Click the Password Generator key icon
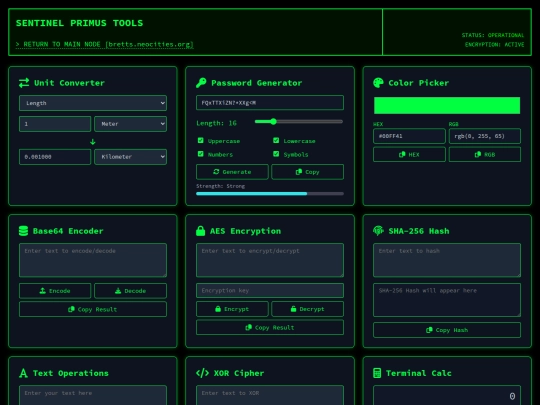Viewport: 540px width, 405px height. click(x=201, y=83)
